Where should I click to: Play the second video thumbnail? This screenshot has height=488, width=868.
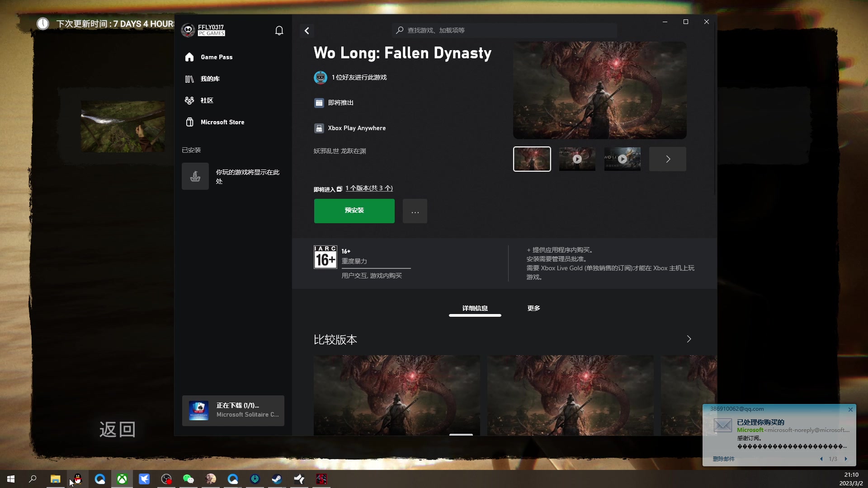(x=577, y=159)
